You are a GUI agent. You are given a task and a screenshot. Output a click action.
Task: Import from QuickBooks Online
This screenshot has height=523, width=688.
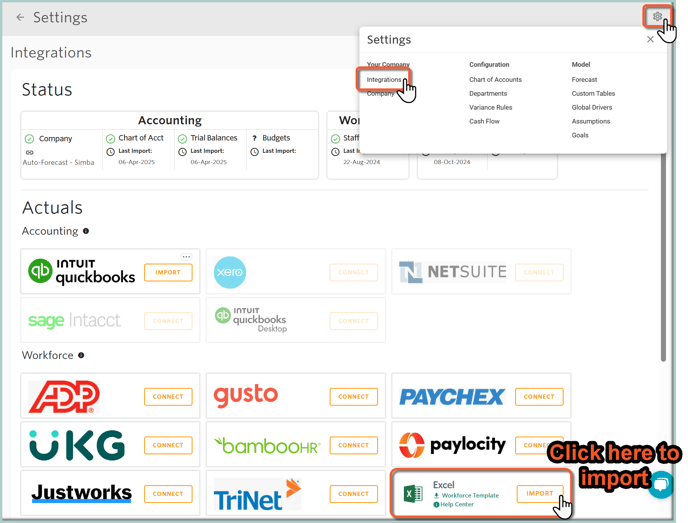click(x=168, y=272)
